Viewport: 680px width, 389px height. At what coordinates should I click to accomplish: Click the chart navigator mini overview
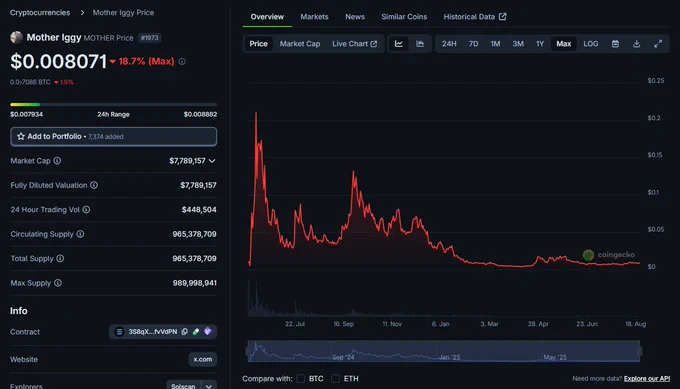pos(444,351)
